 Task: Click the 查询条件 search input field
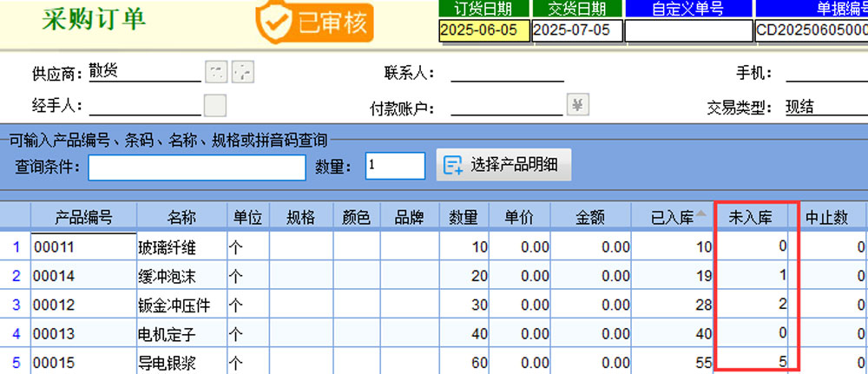pyautogui.click(x=197, y=167)
